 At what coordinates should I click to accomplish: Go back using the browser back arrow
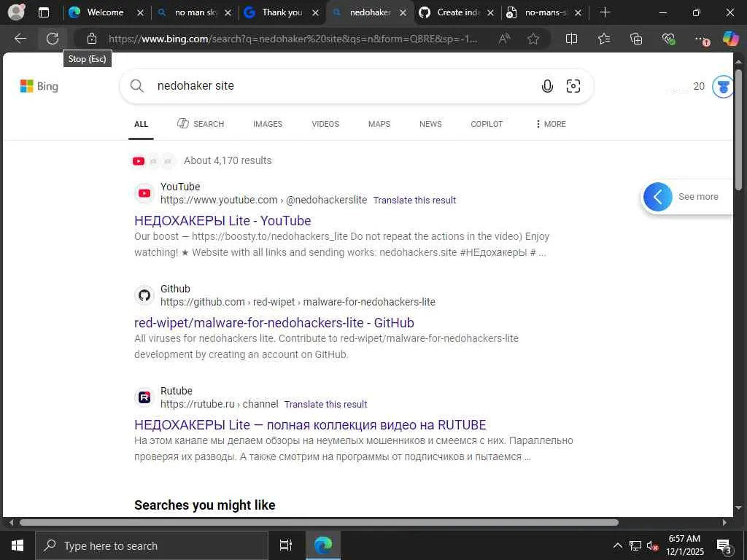[20, 39]
